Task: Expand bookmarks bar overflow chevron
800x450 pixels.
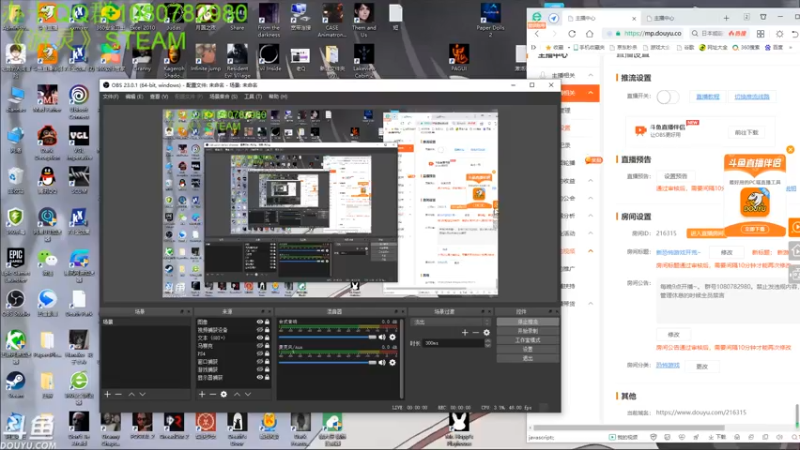Action: click(791, 47)
